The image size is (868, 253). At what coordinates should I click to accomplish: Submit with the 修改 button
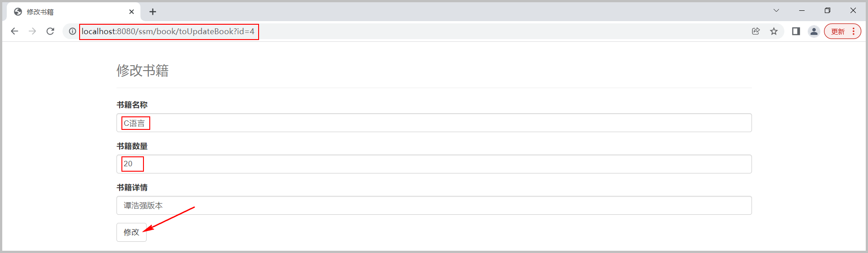131,232
